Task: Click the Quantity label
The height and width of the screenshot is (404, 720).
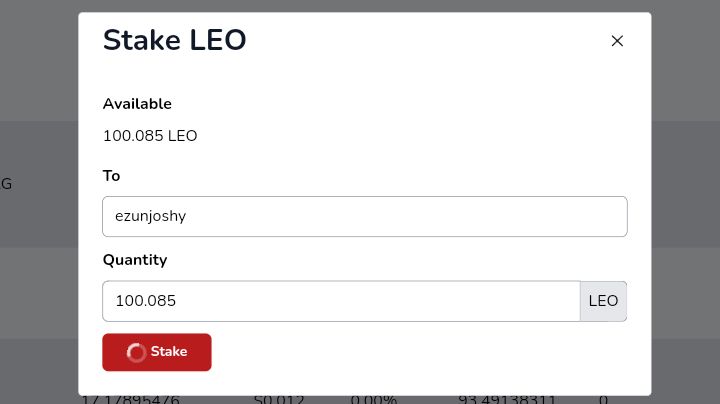Action: coord(135,260)
